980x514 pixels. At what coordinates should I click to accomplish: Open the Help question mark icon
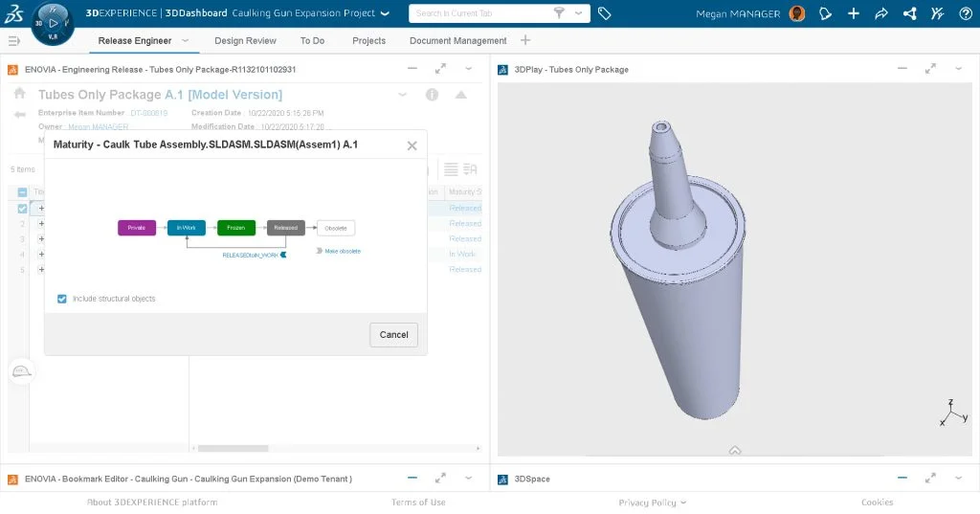(x=964, y=13)
